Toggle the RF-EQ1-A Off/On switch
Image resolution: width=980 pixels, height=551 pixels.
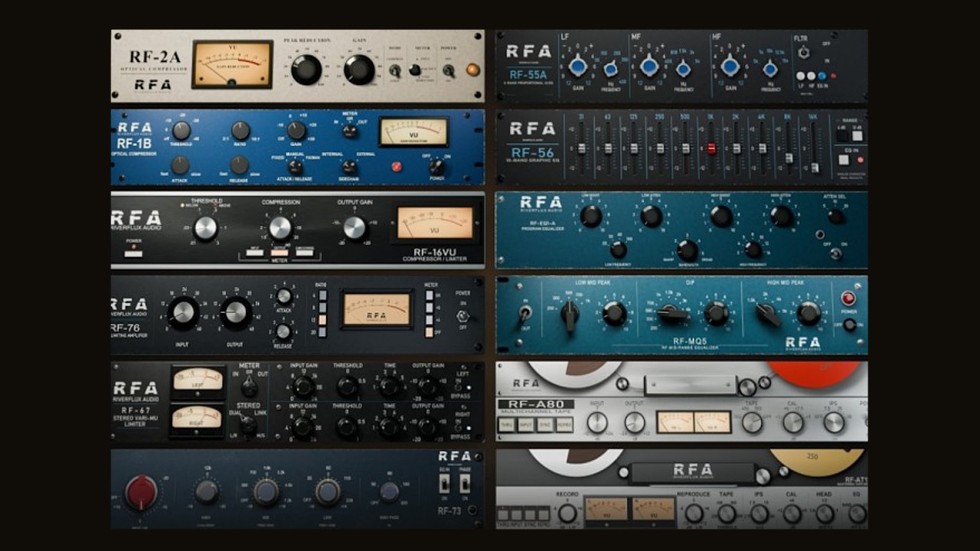coord(836,253)
